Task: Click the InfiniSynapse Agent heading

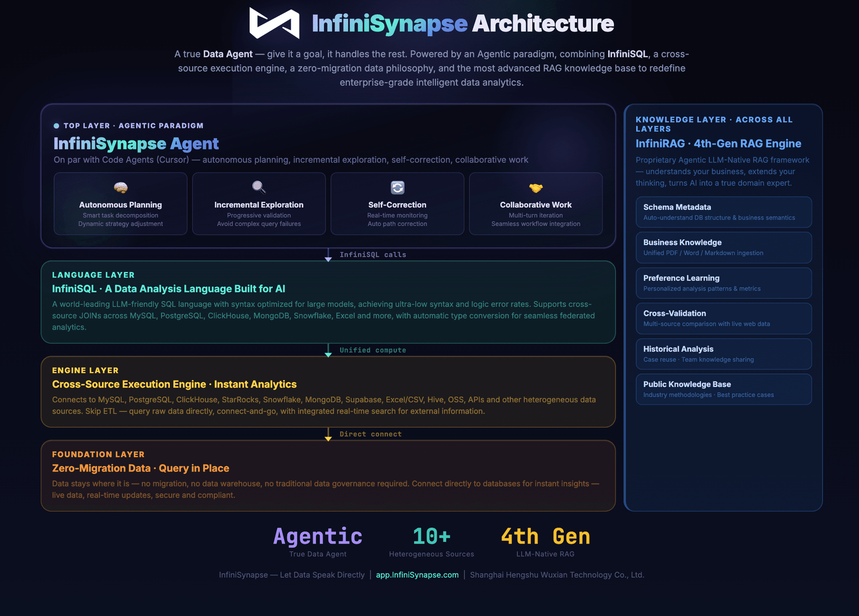Action: (136, 144)
